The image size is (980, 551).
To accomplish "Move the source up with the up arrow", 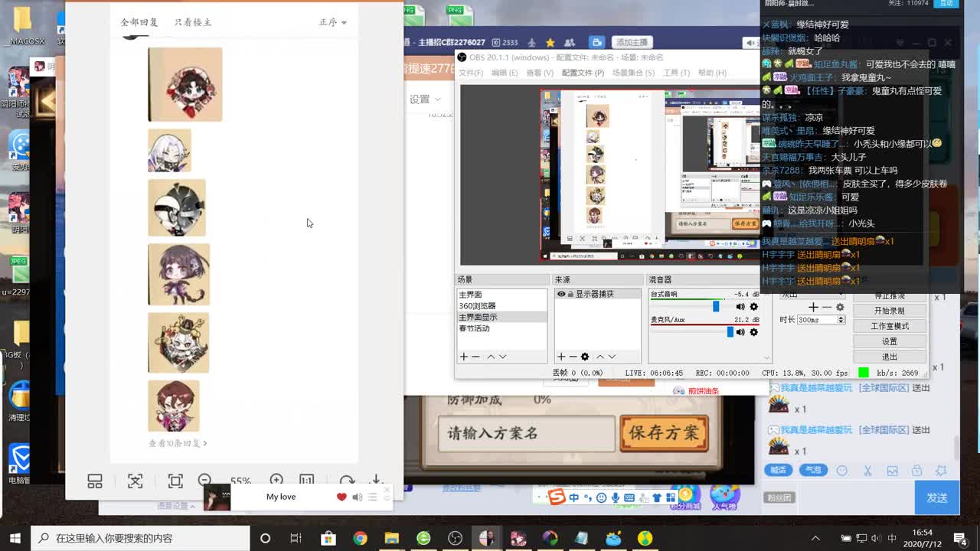I will tap(600, 357).
